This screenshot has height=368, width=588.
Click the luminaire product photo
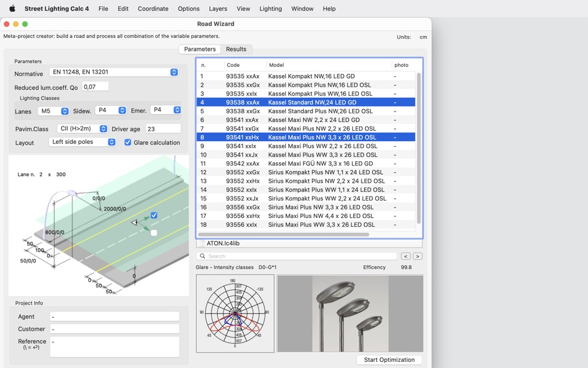tap(350, 313)
